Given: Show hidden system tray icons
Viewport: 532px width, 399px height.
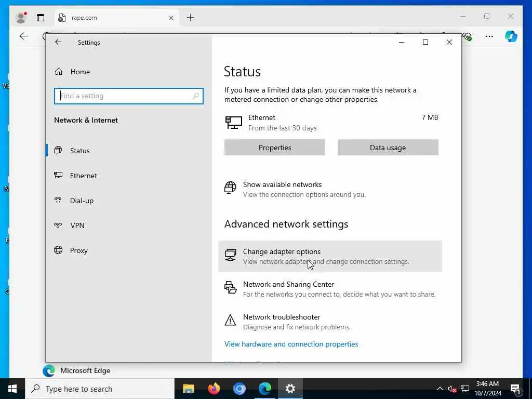Looking at the screenshot, I should [440, 389].
